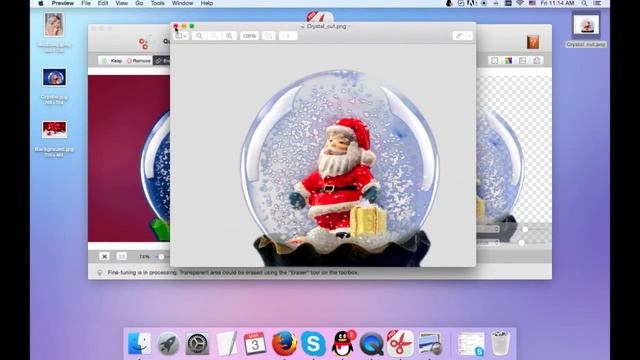Select the dark Eraser tool button
The height and width of the screenshot is (360, 640).
click(162, 60)
